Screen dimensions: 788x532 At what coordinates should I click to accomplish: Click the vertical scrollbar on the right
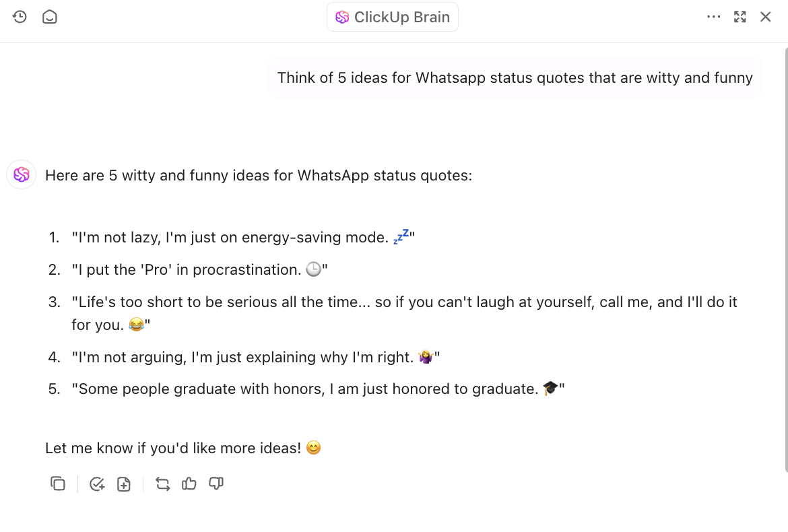(x=785, y=256)
